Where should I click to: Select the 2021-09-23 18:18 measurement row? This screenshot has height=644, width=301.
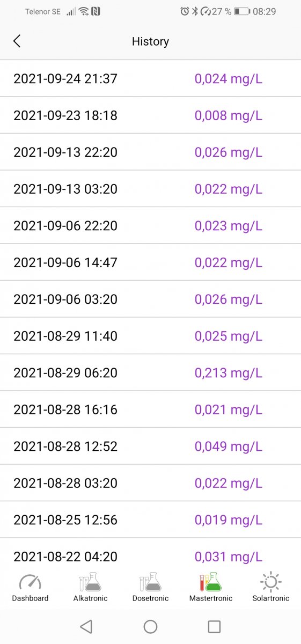(x=150, y=115)
